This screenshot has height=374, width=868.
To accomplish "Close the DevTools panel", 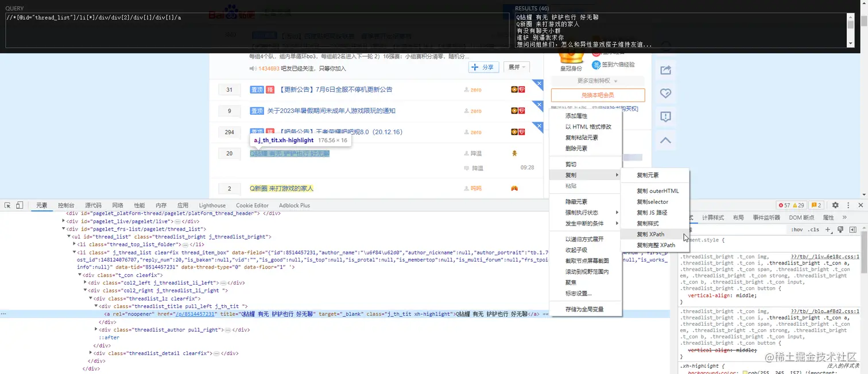I will click(x=861, y=205).
